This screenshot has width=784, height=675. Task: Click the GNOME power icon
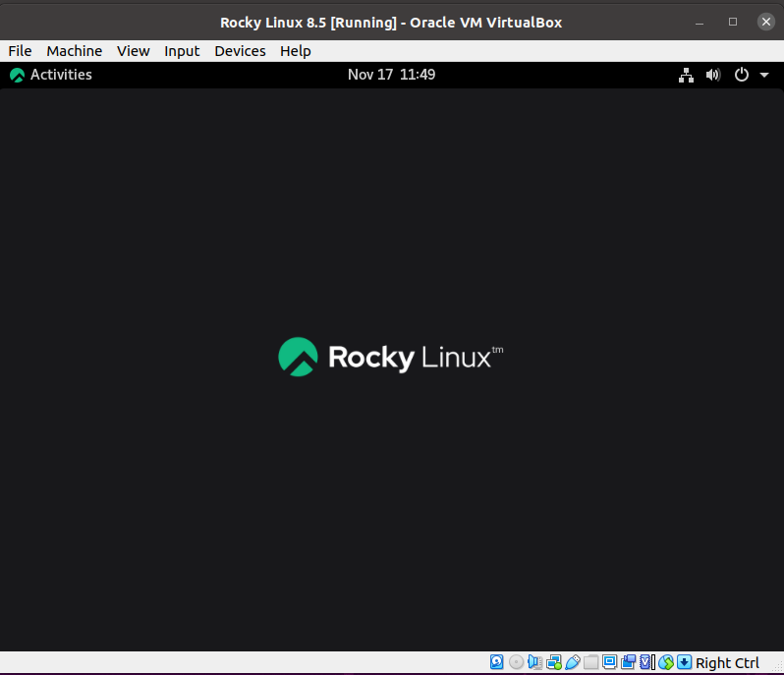(742, 75)
